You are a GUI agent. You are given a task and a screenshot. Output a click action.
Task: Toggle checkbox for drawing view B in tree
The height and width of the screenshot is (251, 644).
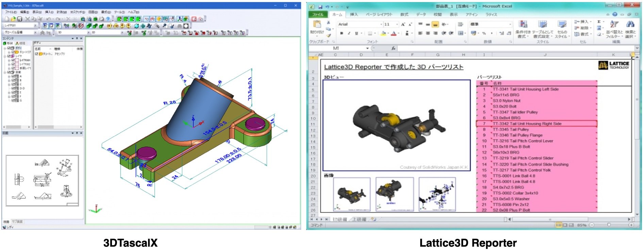click(x=13, y=80)
